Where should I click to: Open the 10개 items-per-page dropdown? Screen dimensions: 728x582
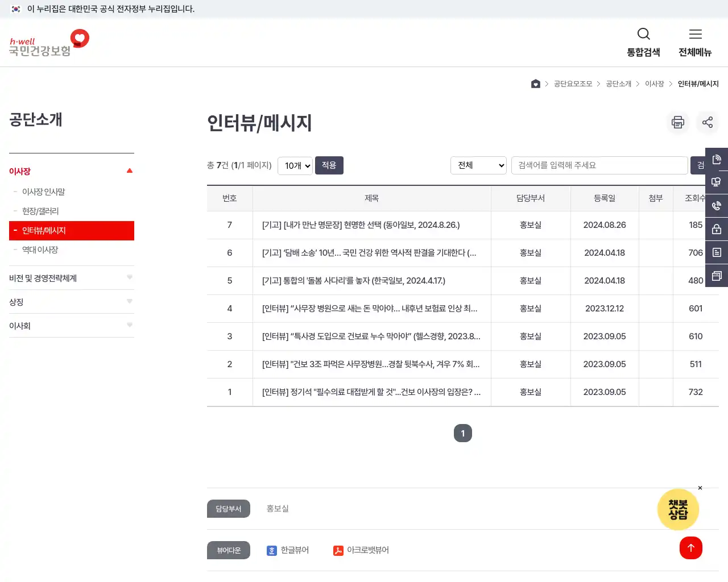click(x=295, y=166)
